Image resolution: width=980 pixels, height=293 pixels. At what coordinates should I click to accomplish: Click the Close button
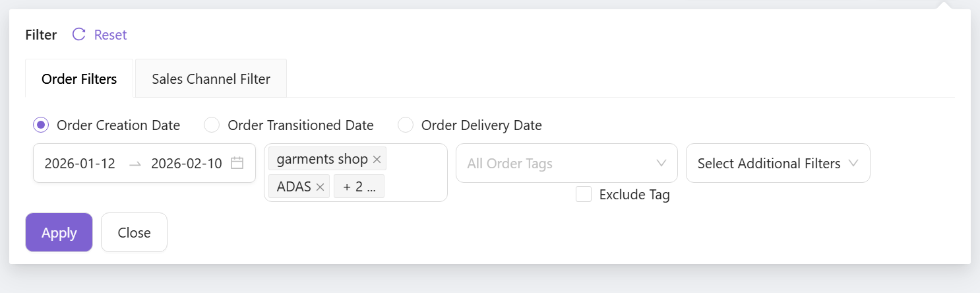pos(134,232)
